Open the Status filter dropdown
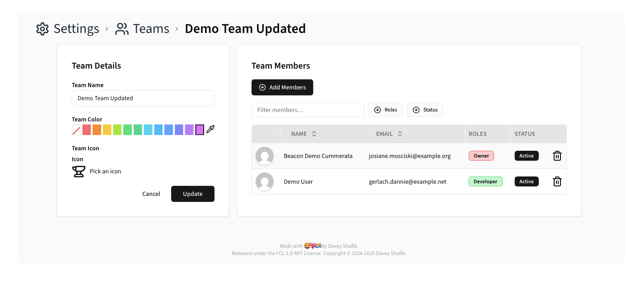The height and width of the screenshot is (283, 644). [425, 110]
